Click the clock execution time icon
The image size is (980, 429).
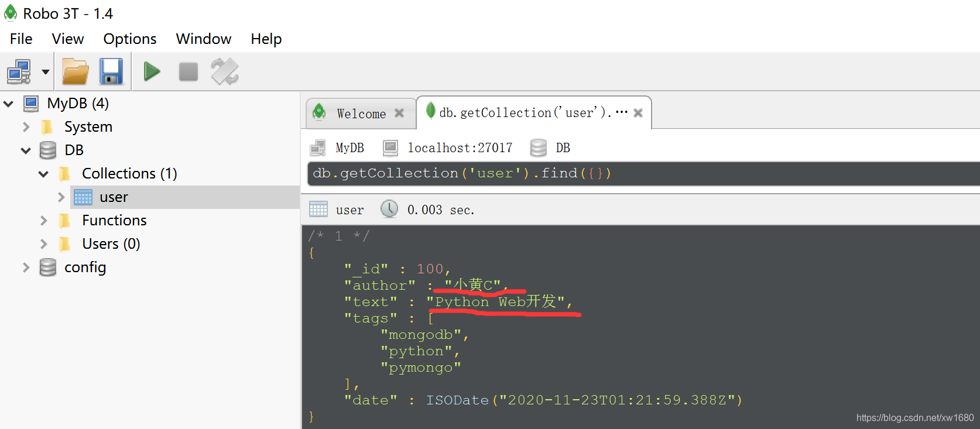coord(389,209)
